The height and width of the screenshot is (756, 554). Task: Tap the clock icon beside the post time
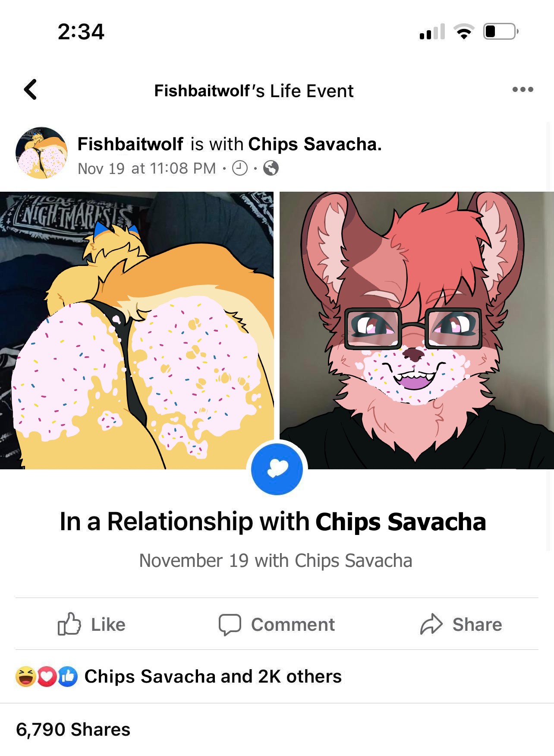click(240, 168)
